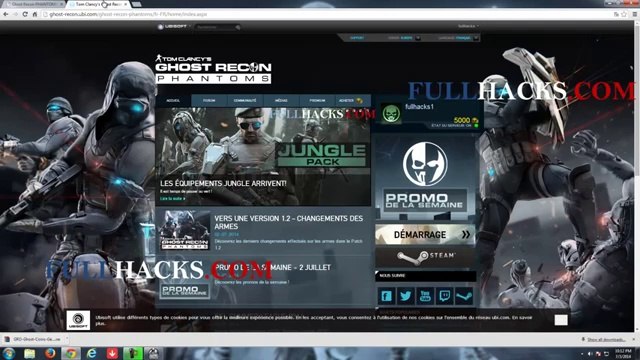Open the Médias tab

[281, 100]
